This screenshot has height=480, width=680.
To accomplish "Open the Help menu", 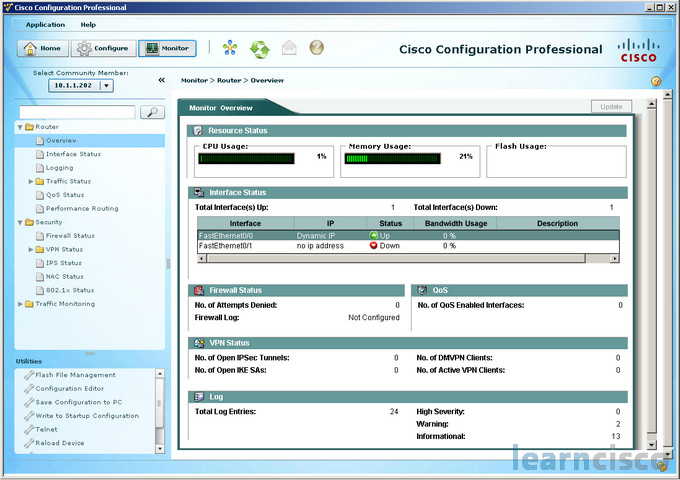I will [88, 25].
